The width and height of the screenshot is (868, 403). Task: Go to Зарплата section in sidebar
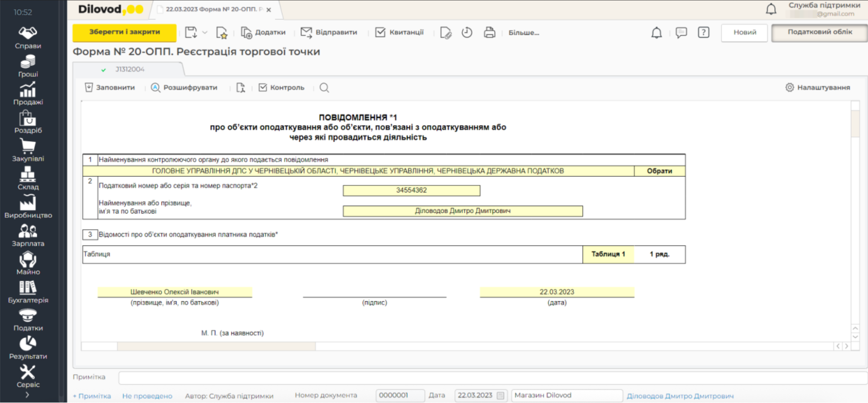28,235
